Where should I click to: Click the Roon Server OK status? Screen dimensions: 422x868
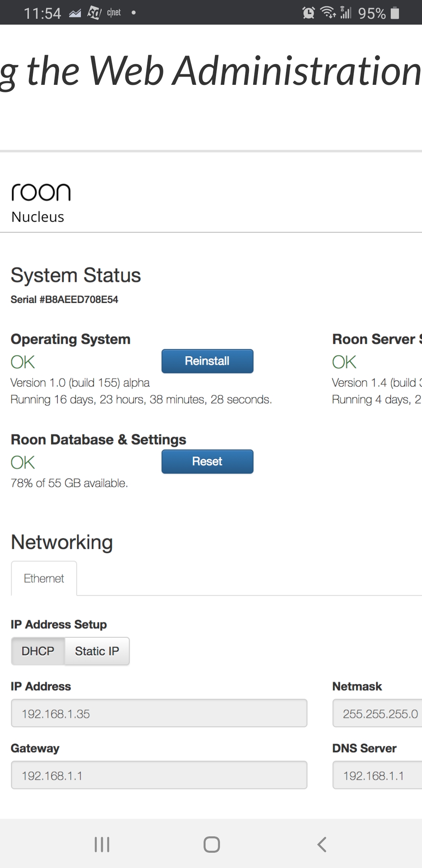[x=344, y=362]
